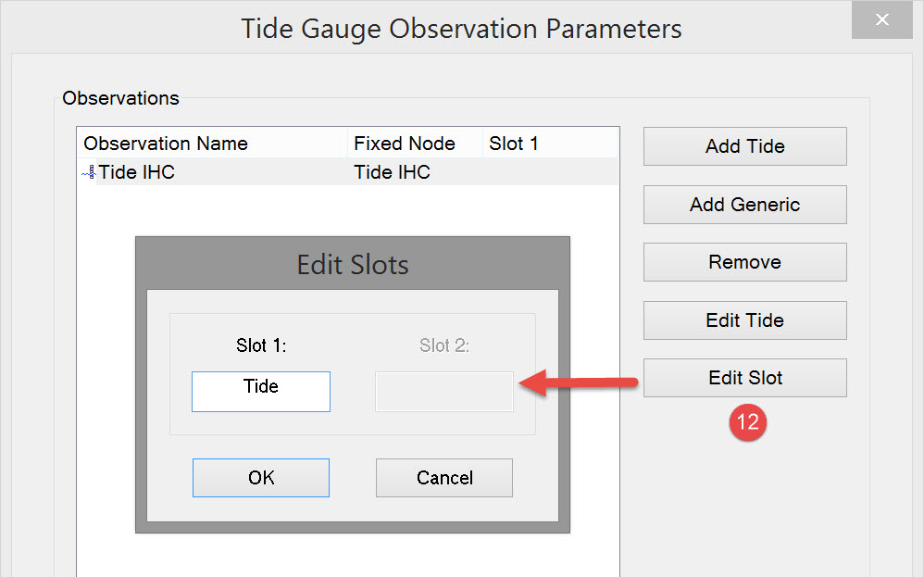Close the Tide Gauge Observation Parameters window
The width and height of the screenshot is (924, 577).
883,20
